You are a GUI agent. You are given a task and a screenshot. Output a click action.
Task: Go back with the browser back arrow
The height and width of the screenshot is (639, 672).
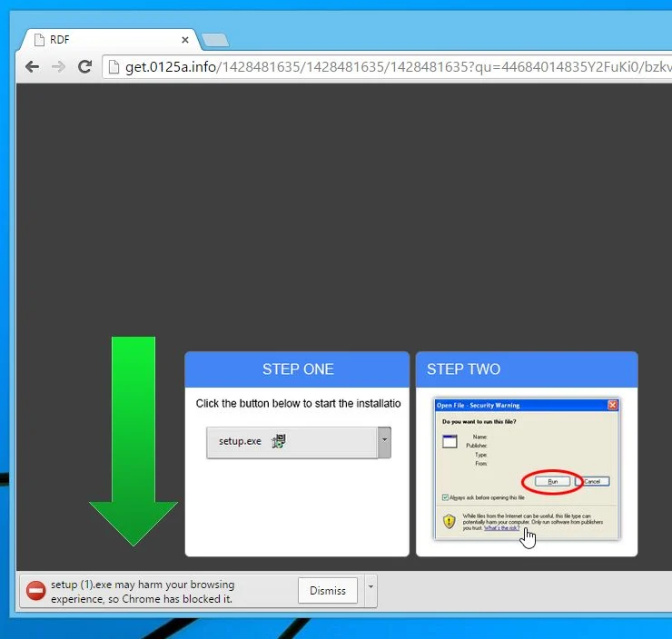pos(32,67)
